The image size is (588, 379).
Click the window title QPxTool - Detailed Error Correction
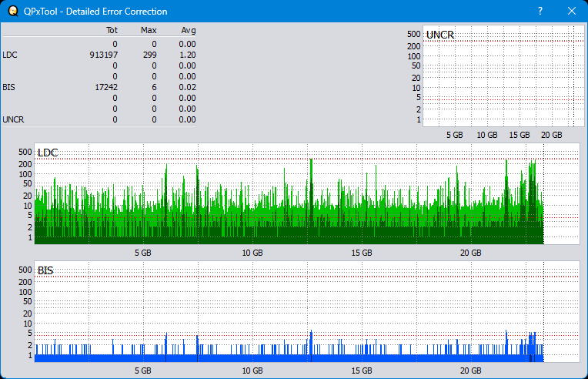coord(95,12)
